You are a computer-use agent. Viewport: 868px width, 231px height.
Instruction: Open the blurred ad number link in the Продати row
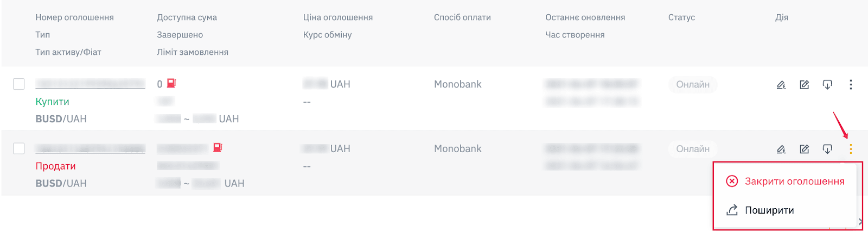(x=91, y=148)
